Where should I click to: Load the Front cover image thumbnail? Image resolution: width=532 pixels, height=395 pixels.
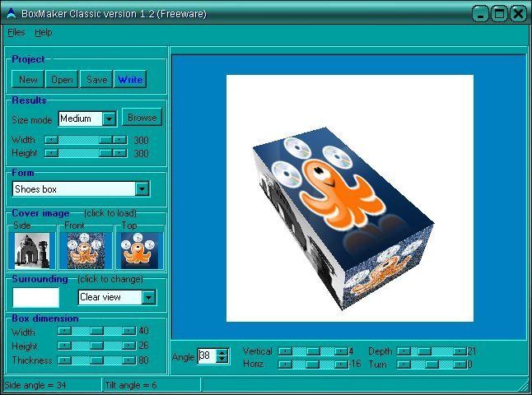pos(86,250)
